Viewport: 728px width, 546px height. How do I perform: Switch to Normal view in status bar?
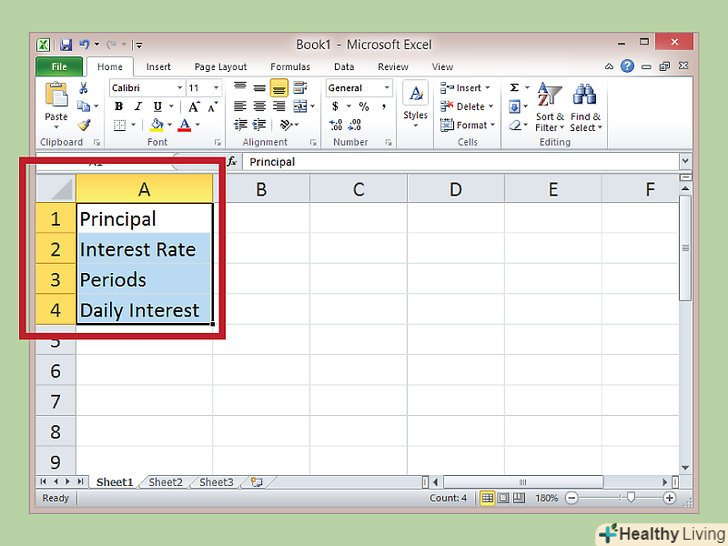point(488,498)
